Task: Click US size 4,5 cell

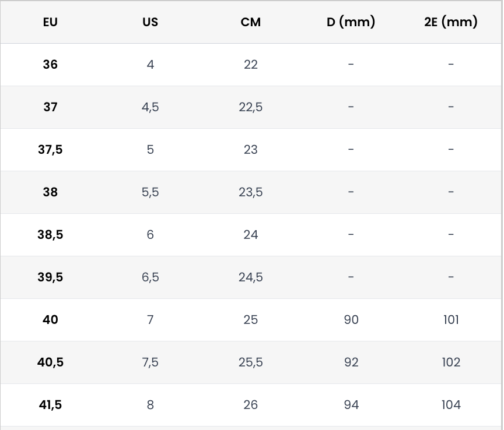Action: tap(150, 107)
